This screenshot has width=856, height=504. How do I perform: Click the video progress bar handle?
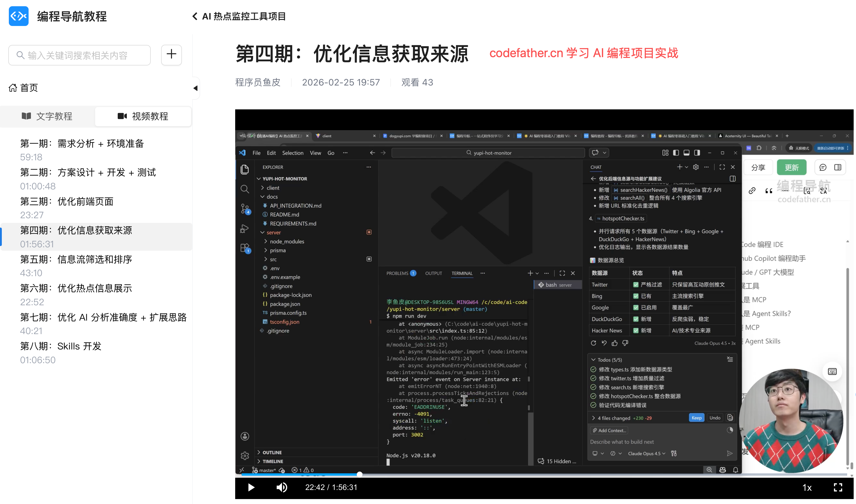[359, 474]
